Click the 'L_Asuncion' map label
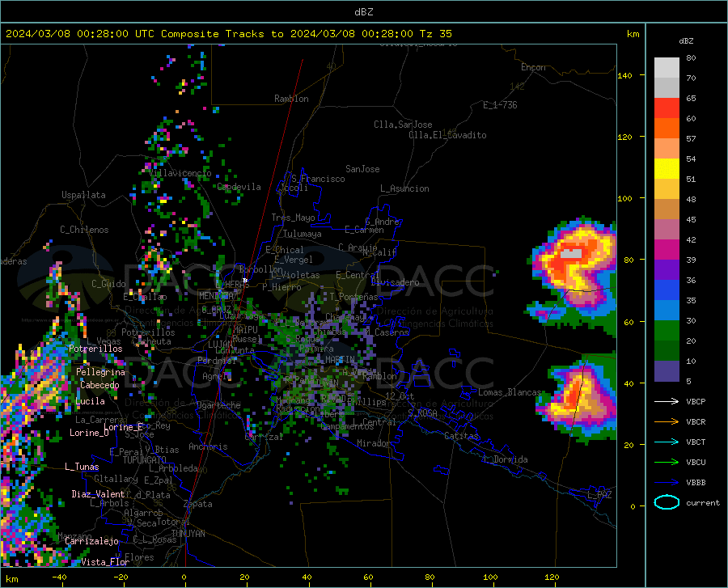Screen dimensions: 728x588 (x=404, y=188)
